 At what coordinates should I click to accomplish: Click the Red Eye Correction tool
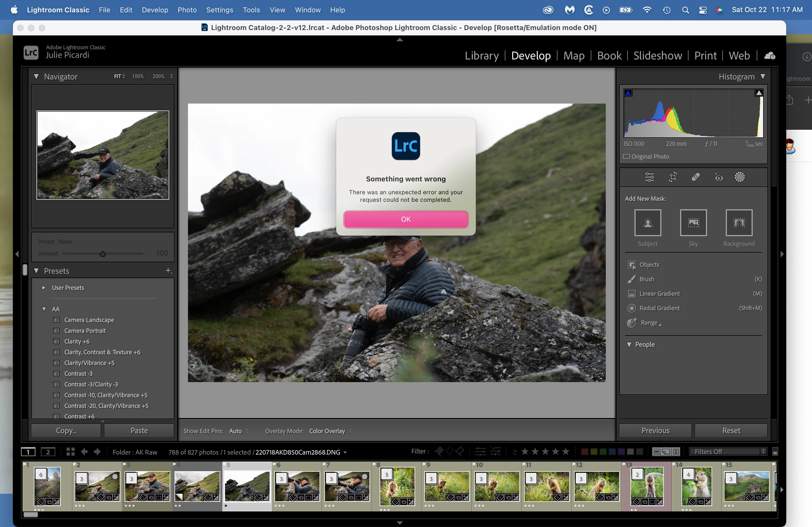(719, 177)
